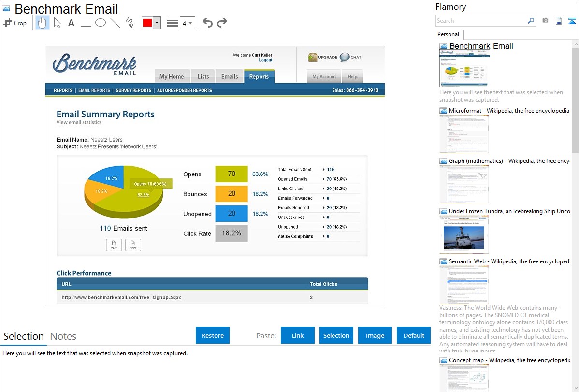Open the Reports submenu item
This screenshot has width=579, height=392.
(63, 90)
